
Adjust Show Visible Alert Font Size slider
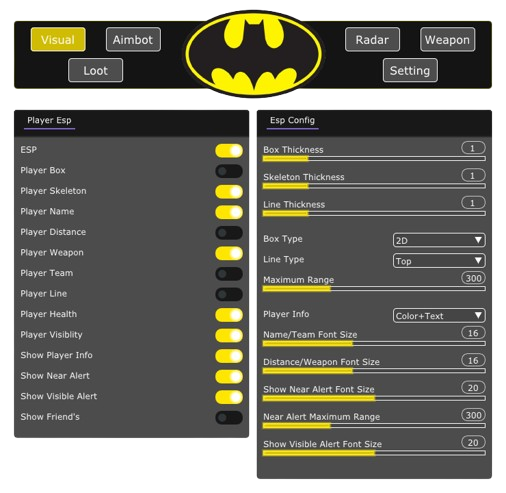click(x=374, y=453)
